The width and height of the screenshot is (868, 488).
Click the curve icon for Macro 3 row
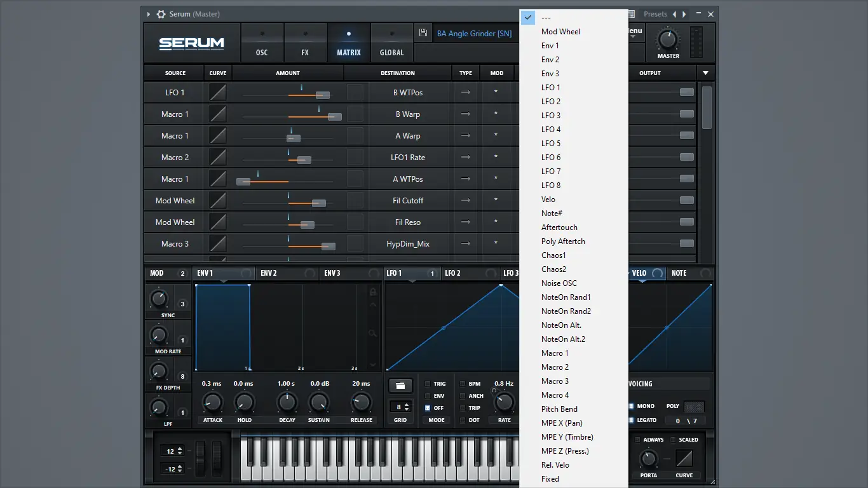tap(218, 243)
